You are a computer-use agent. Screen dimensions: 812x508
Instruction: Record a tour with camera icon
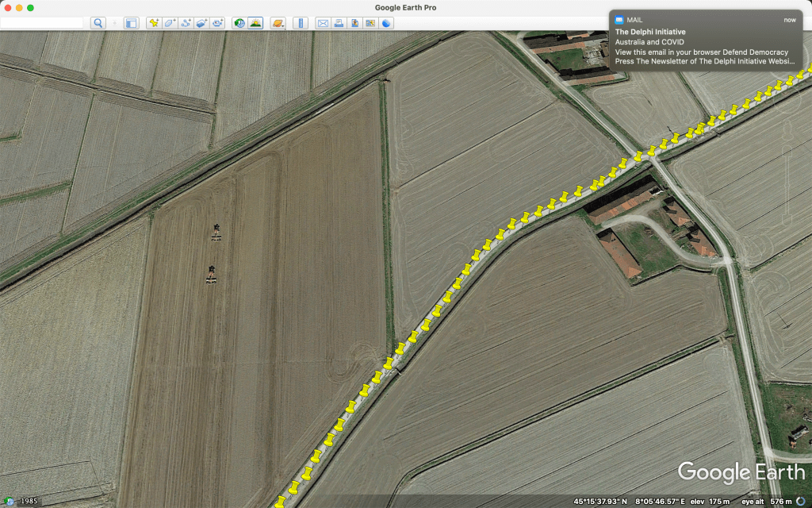pyautogui.click(x=217, y=23)
